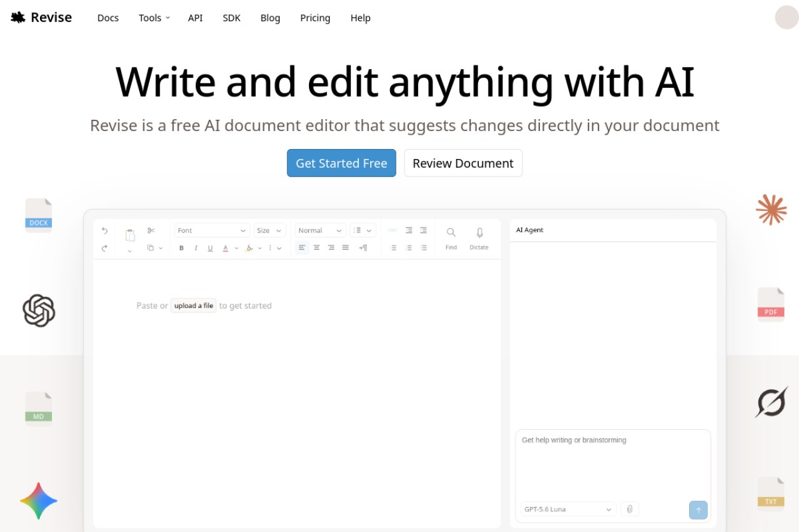Open the user profile avatar
The height and width of the screenshot is (532, 799).
787,17
